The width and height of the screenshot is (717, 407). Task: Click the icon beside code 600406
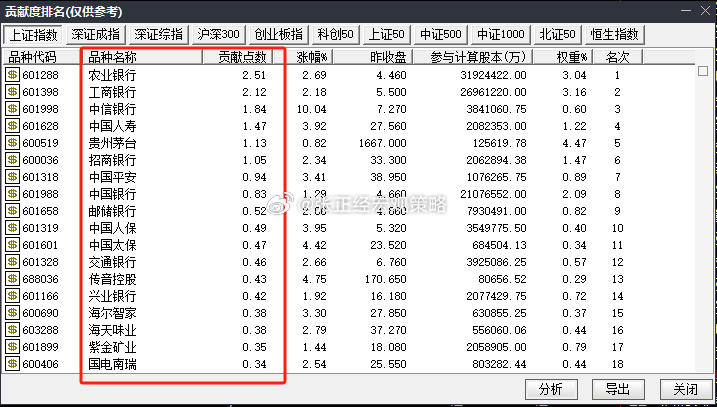tap(12, 364)
